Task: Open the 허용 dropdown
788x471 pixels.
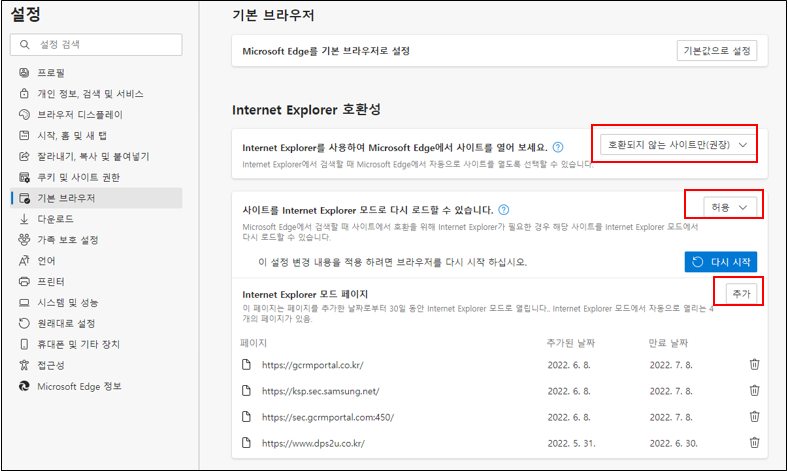Action: tap(730, 207)
